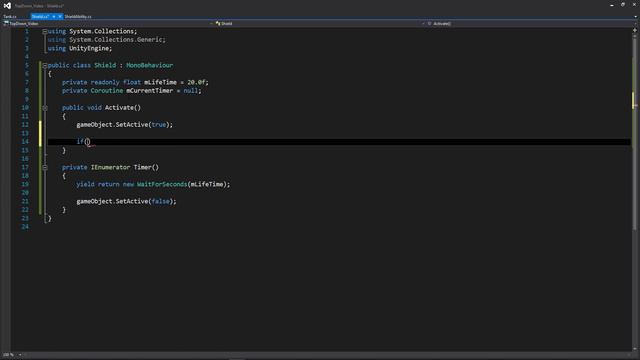Click on 'MonoBehaviour' base class name
Viewport: 640px width, 360px height.
(149, 65)
